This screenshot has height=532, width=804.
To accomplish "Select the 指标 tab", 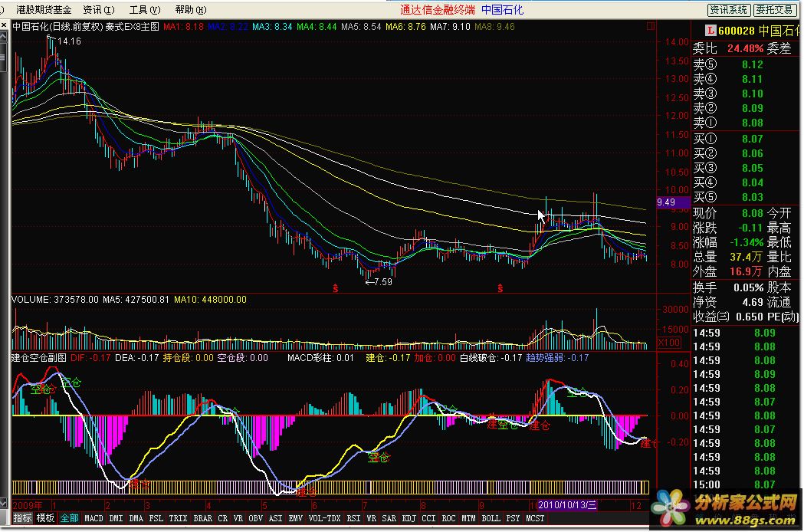I will point(22,518).
